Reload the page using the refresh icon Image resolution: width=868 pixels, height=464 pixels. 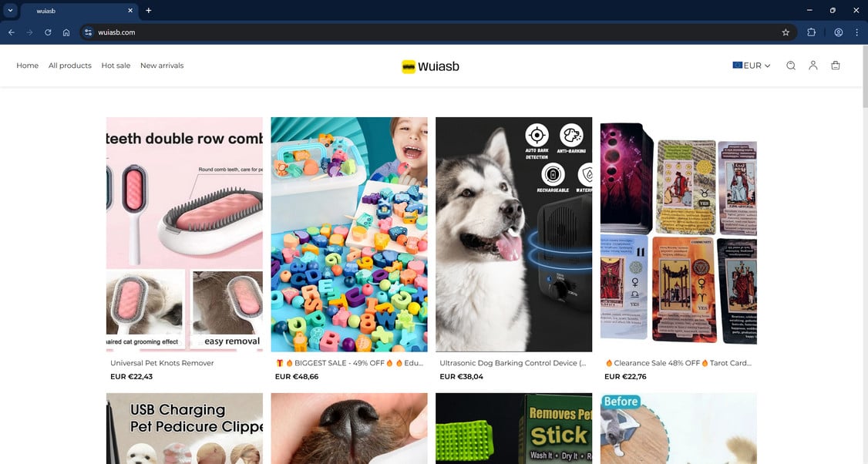(48, 32)
